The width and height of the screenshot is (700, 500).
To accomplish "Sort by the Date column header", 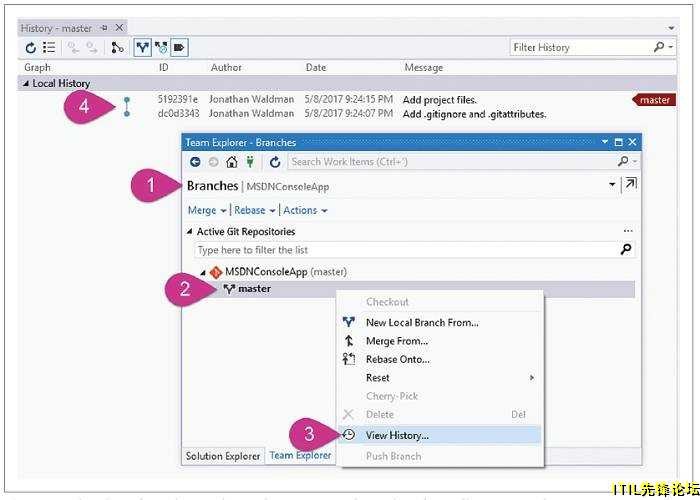I will point(316,67).
